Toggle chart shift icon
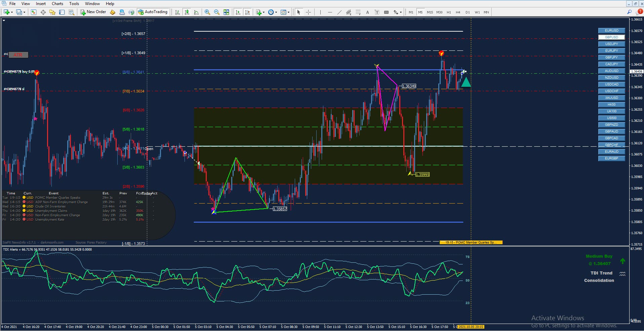644x331 pixels. click(248, 12)
